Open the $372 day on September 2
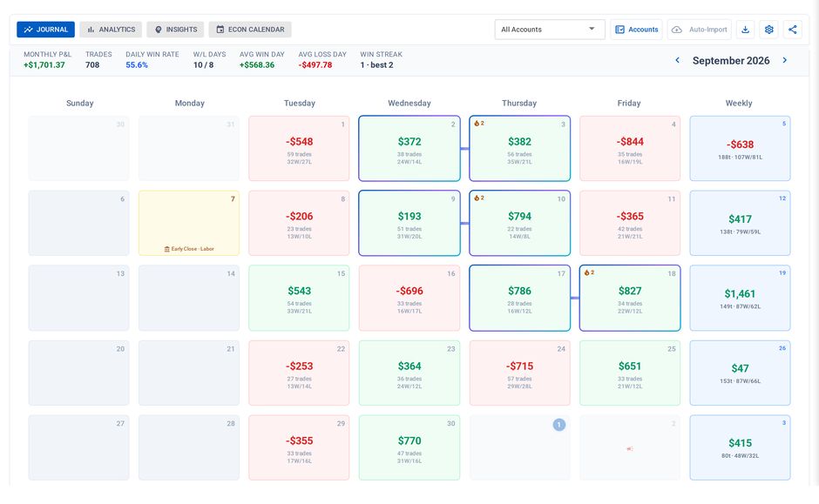Screen dimensions: 819x504 (409, 149)
